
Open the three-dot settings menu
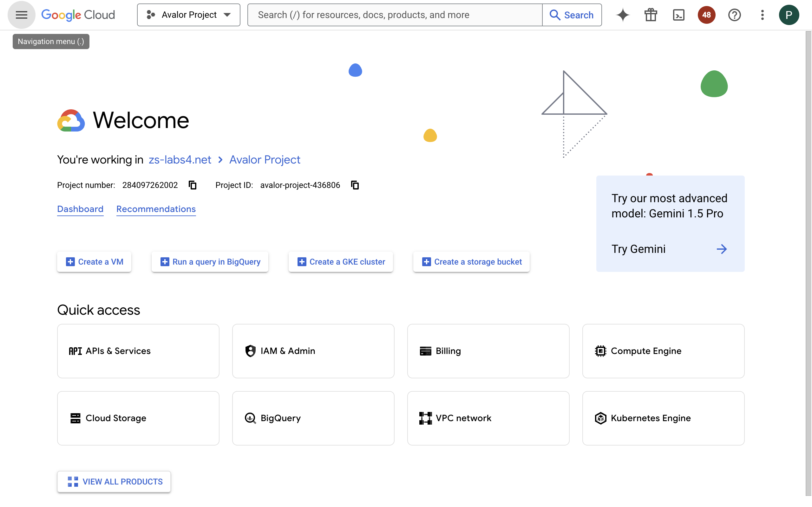click(x=762, y=15)
